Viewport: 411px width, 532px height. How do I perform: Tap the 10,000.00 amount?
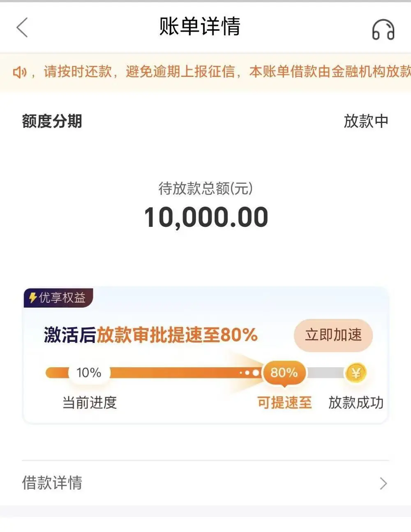(x=206, y=217)
